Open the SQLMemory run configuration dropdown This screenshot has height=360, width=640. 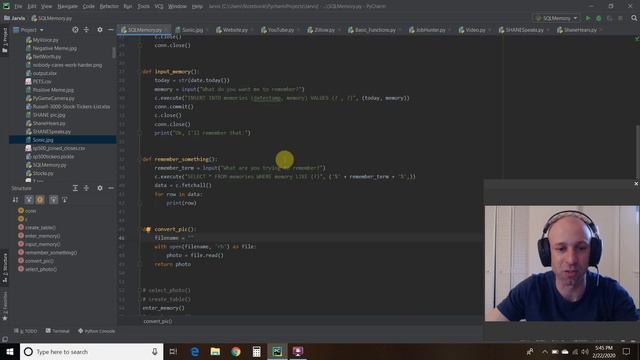557,18
